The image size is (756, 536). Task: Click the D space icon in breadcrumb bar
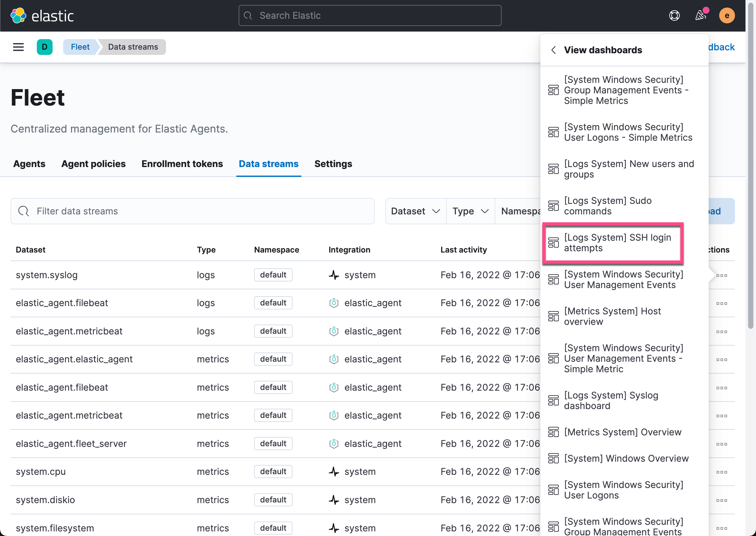click(x=44, y=47)
